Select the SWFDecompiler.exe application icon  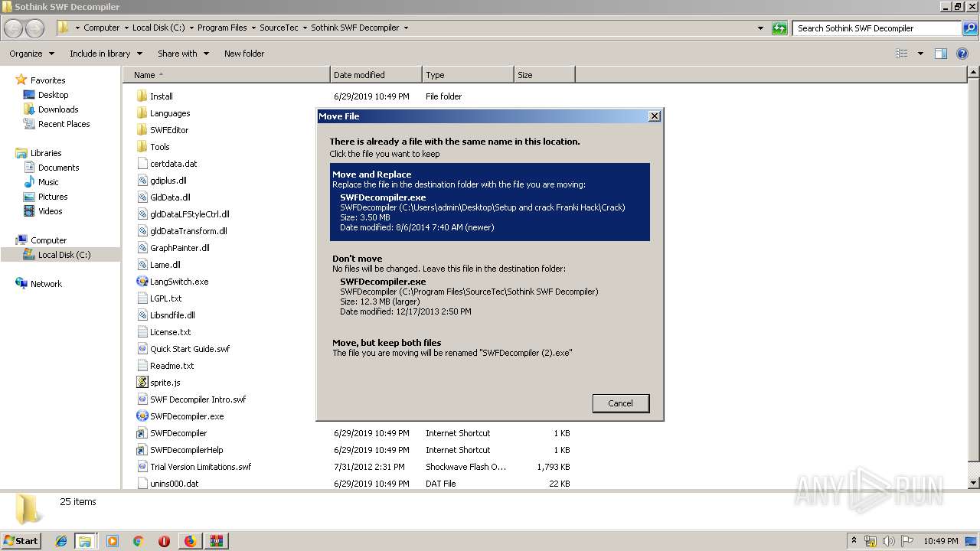click(142, 416)
